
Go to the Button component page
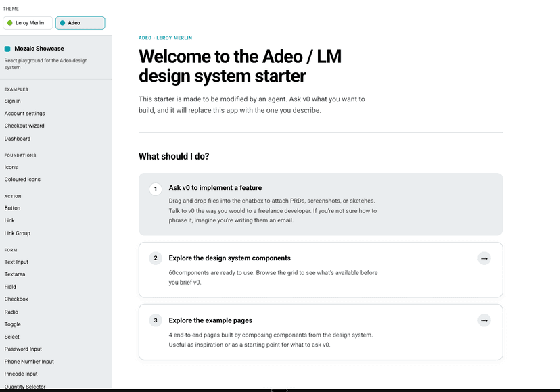12,208
